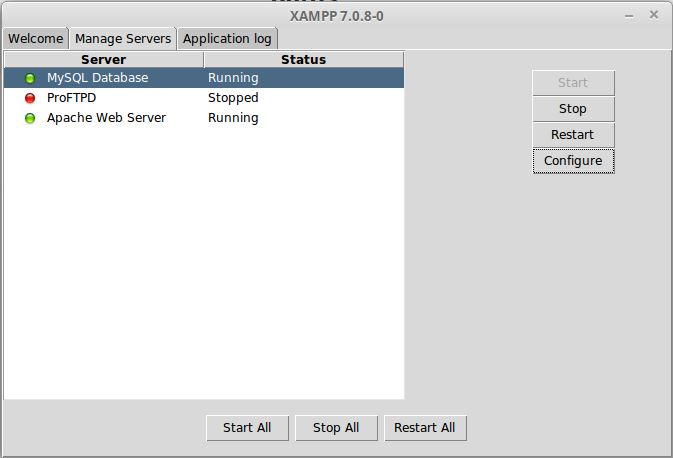Open Configure for the selected server

(x=573, y=161)
